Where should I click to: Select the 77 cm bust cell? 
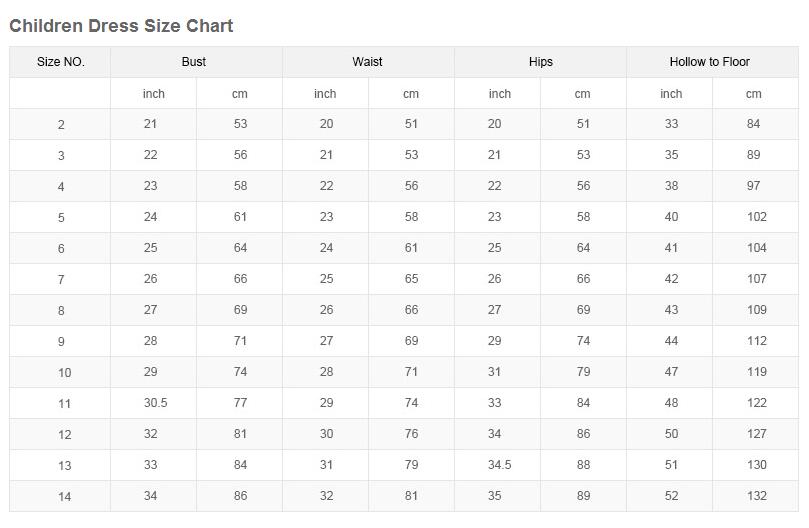240,403
